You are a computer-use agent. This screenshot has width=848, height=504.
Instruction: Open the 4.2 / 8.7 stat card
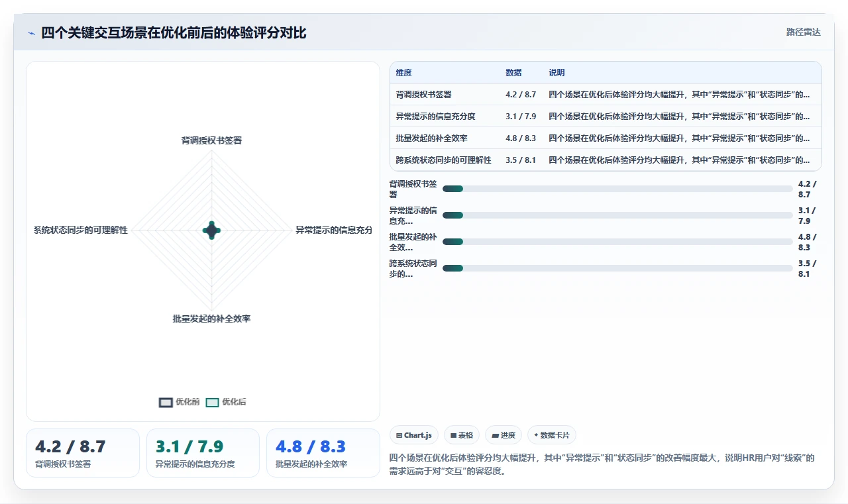point(83,453)
